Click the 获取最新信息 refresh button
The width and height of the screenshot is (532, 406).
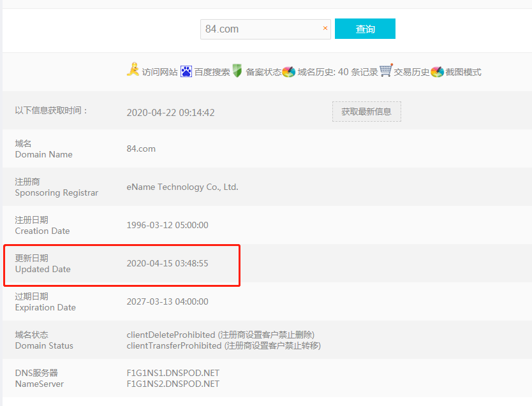point(366,112)
